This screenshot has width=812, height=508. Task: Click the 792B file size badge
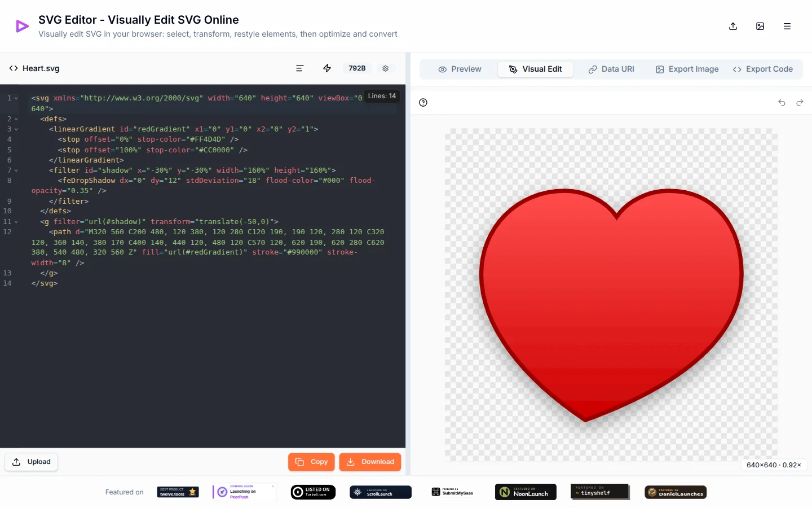coord(357,68)
